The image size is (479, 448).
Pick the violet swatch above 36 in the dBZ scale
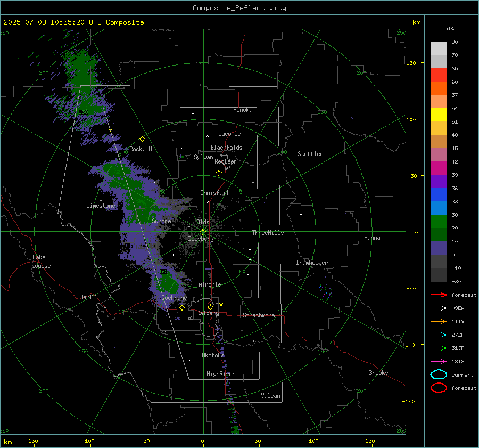[x=439, y=181]
